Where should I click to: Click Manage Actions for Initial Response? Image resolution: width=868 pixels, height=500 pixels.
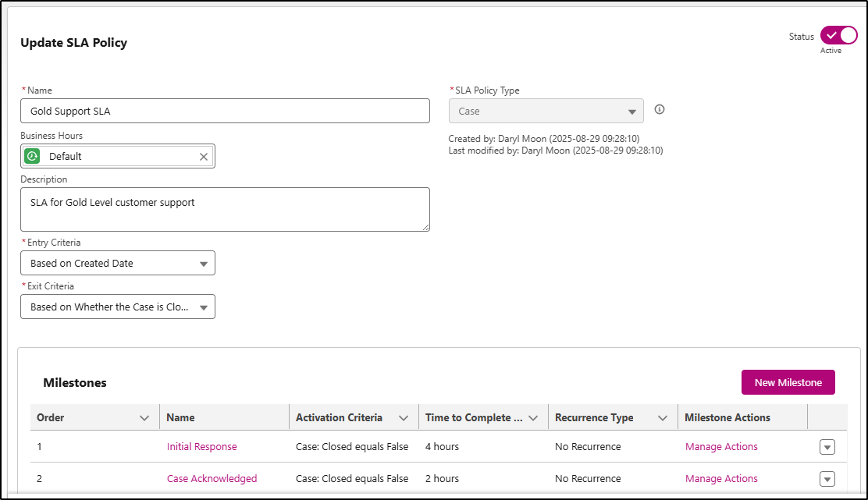click(x=721, y=447)
